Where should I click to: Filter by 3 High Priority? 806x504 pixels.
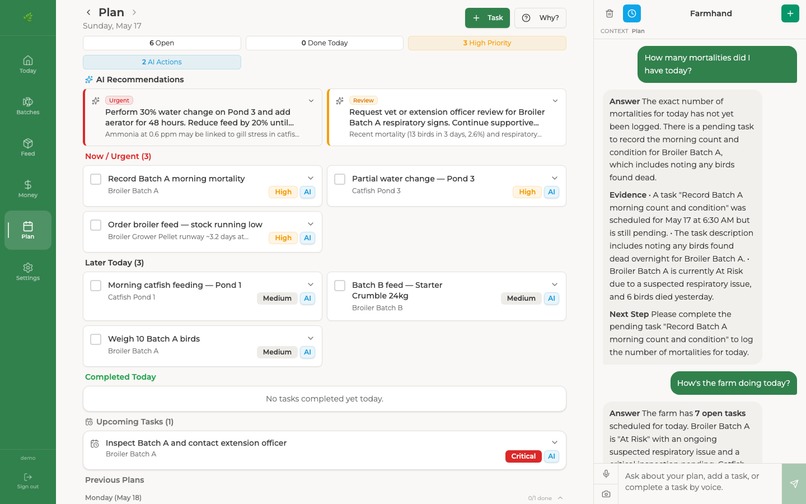click(x=487, y=43)
